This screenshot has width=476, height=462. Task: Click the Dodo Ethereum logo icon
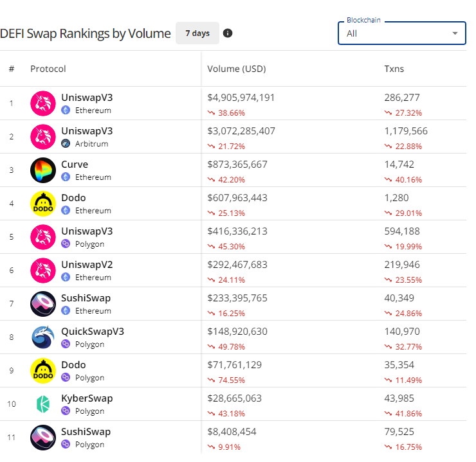click(43, 204)
